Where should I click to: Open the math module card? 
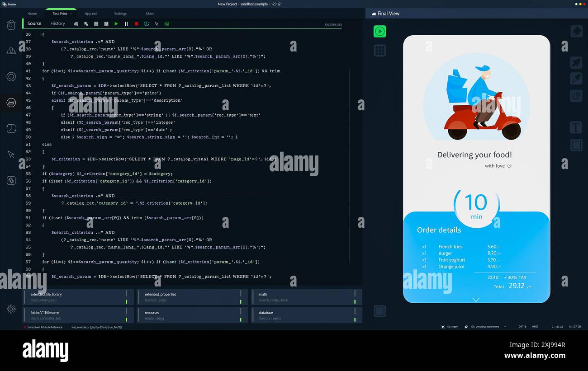coord(307,297)
